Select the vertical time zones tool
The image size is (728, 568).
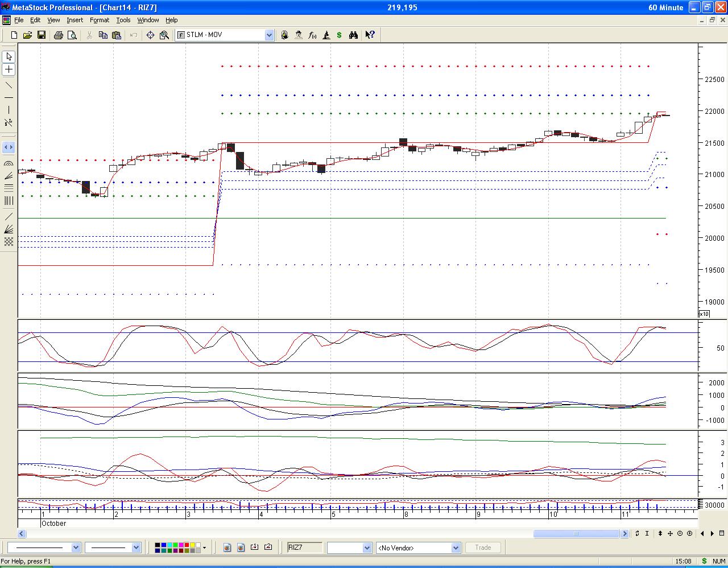9,201
